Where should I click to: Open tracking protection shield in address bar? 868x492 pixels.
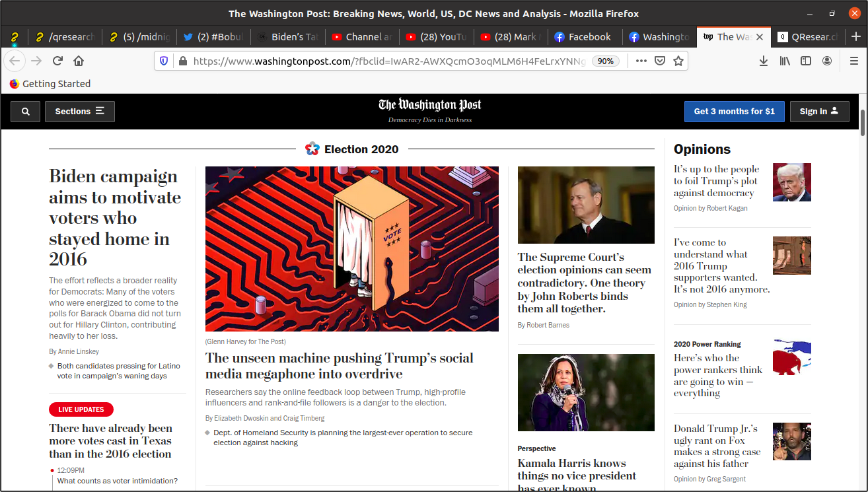tap(164, 61)
